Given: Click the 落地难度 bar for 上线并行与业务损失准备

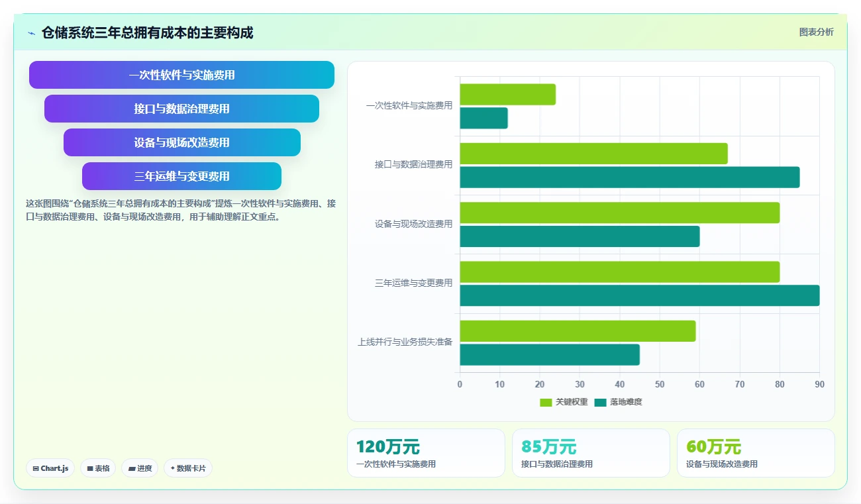Looking at the screenshot, I should pos(550,354).
